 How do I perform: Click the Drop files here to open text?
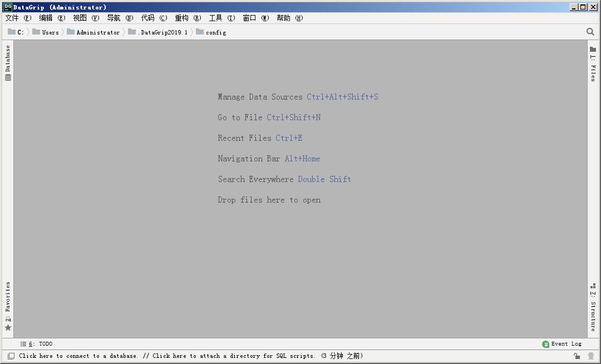pyautogui.click(x=269, y=200)
